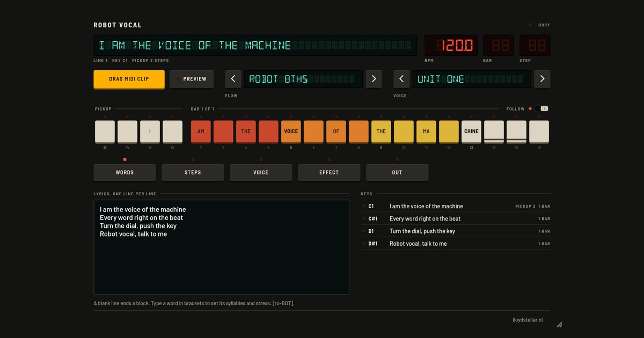The image size is (644, 338).
Task: Select orange step pad number 8
Action: [358, 131]
